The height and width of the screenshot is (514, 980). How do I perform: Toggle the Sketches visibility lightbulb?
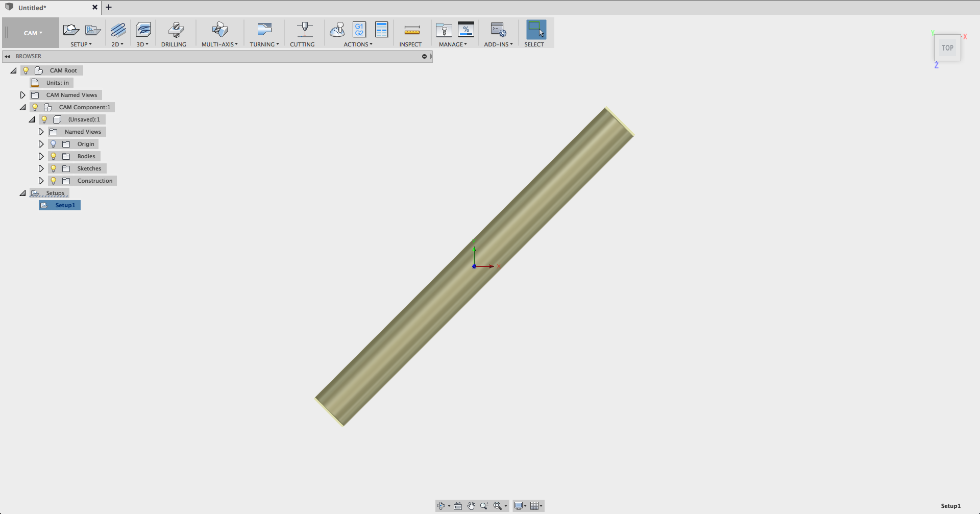tap(54, 168)
